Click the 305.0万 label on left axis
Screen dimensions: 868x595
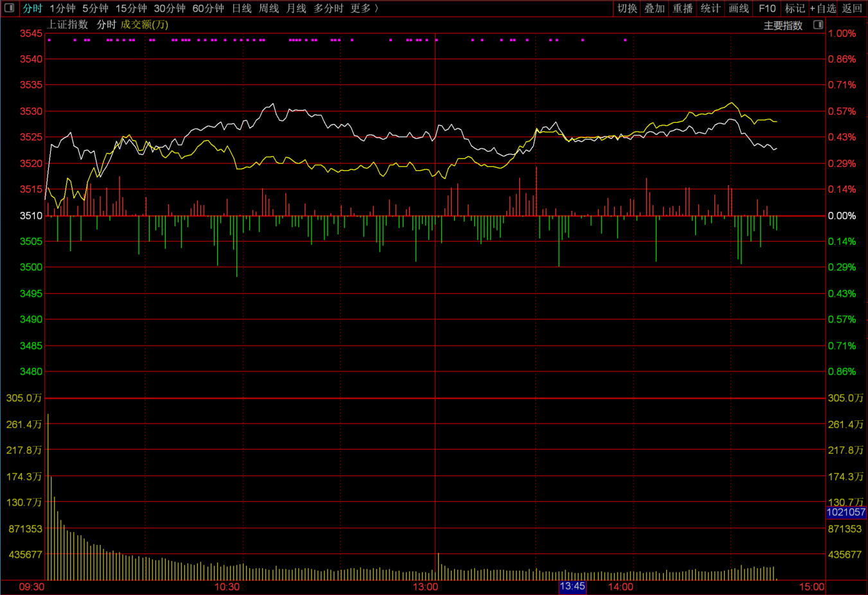pos(24,398)
